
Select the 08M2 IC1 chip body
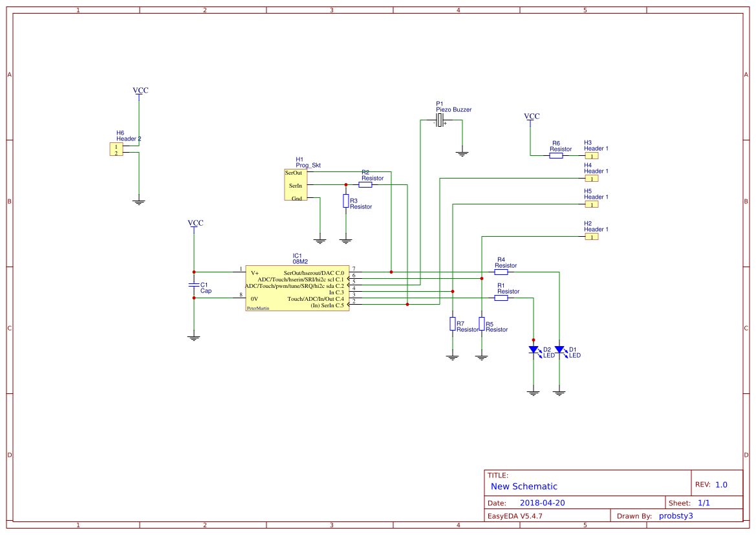point(297,288)
